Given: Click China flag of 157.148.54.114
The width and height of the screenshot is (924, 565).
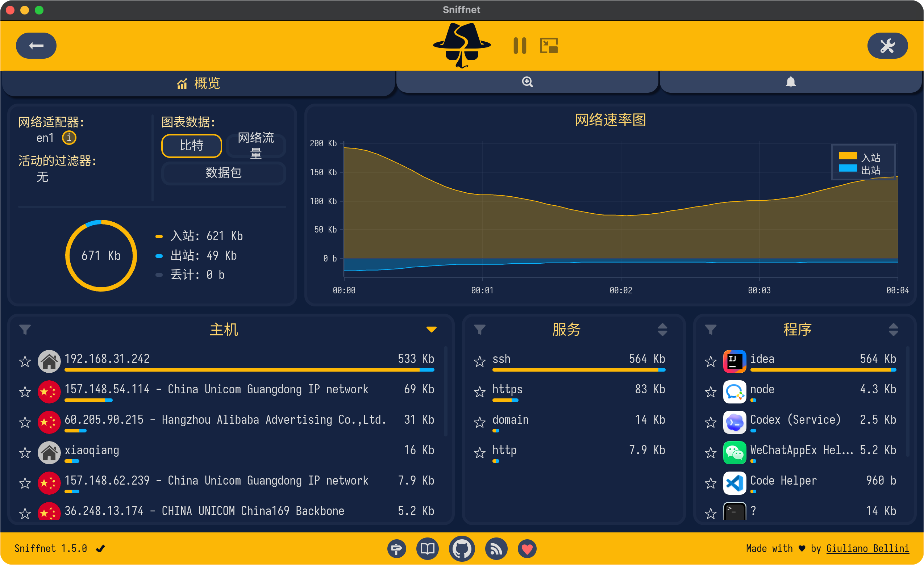Looking at the screenshot, I should (49, 392).
